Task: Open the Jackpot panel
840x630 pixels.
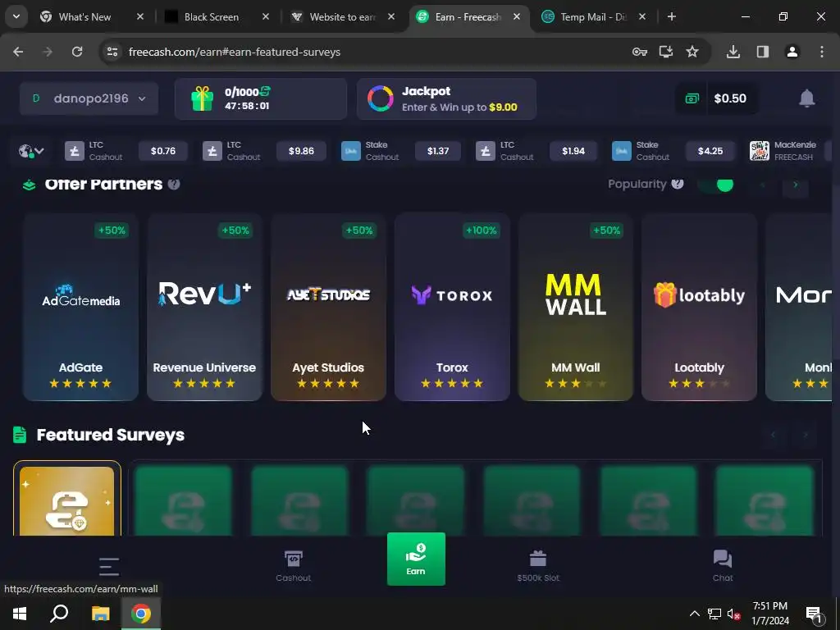Action: click(446, 98)
